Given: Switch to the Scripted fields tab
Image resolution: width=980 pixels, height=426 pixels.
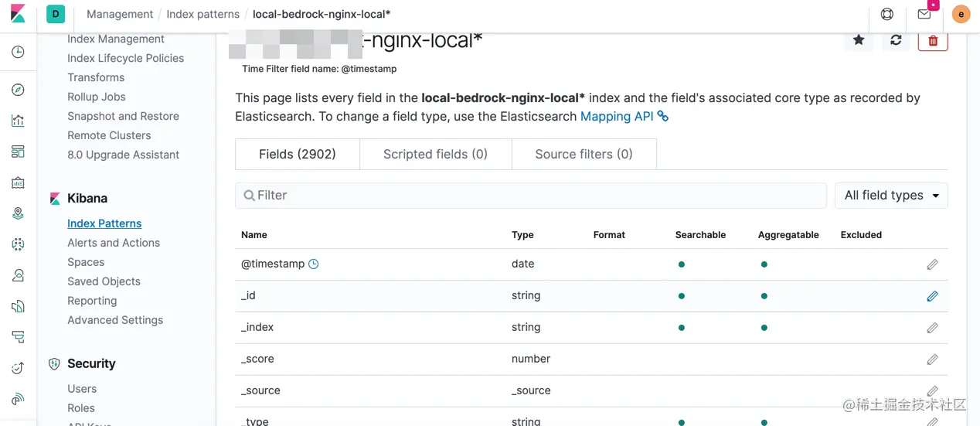Looking at the screenshot, I should pos(435,154).
